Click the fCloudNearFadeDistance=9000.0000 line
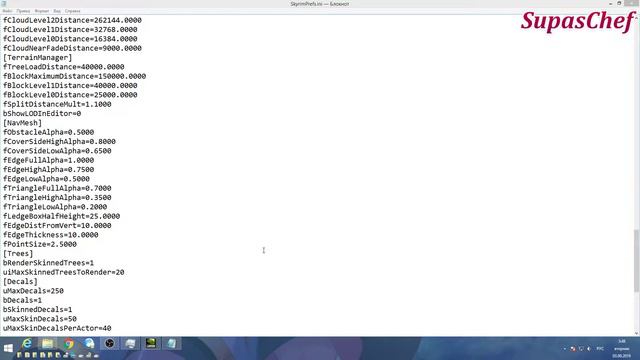640x360 pixels. [x=72, y=48]
